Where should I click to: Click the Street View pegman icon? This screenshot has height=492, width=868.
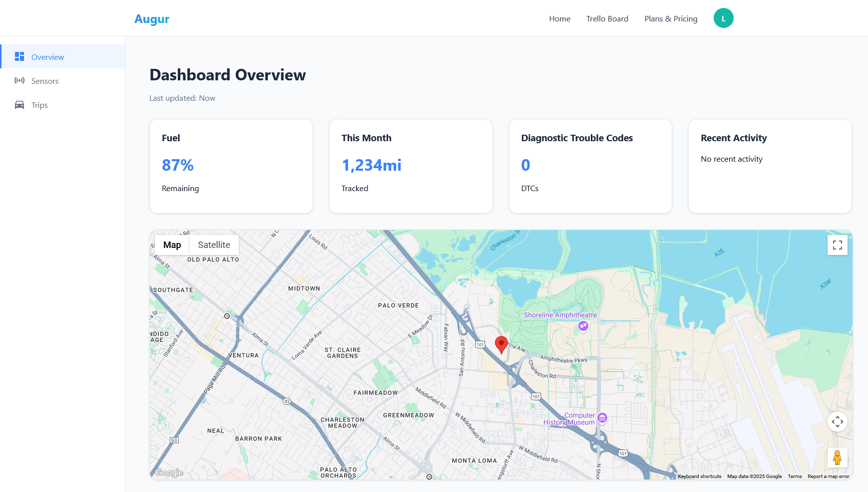pyautogui.click(x=838, y=458)
